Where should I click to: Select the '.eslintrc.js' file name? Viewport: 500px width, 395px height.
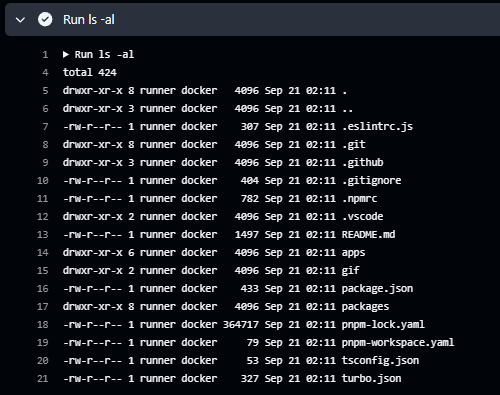pyautogui.click(x=377, y=127)
